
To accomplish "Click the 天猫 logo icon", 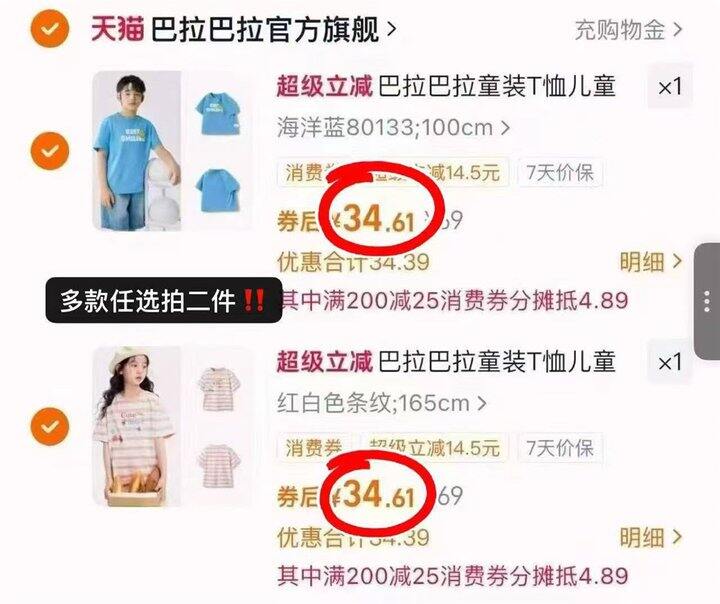I will click(118, 29).
